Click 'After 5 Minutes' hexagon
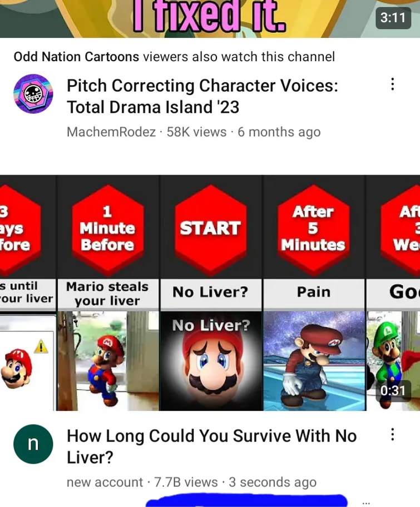The height and width of the screenshot is (507, 420). (313, 228)
